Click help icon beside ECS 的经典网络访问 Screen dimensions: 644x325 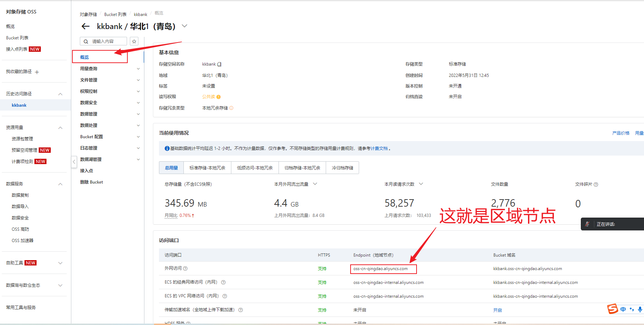click(x=223, y=282)
